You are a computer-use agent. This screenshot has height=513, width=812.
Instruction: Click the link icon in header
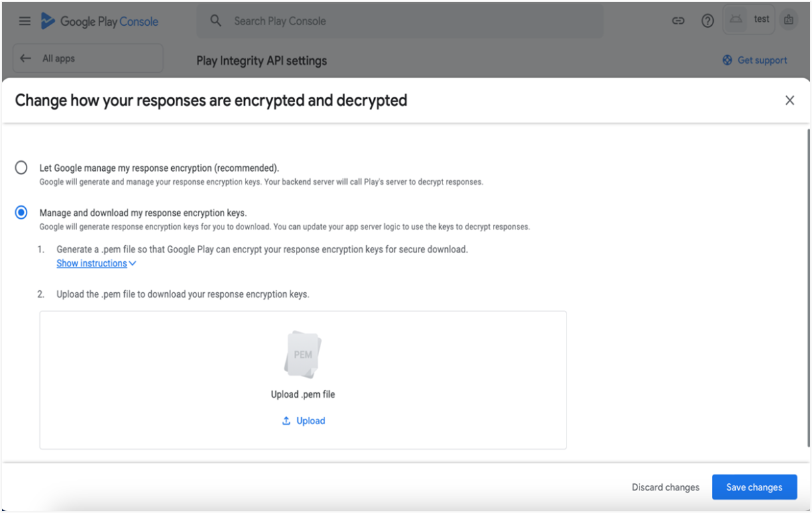coord(678,21)
